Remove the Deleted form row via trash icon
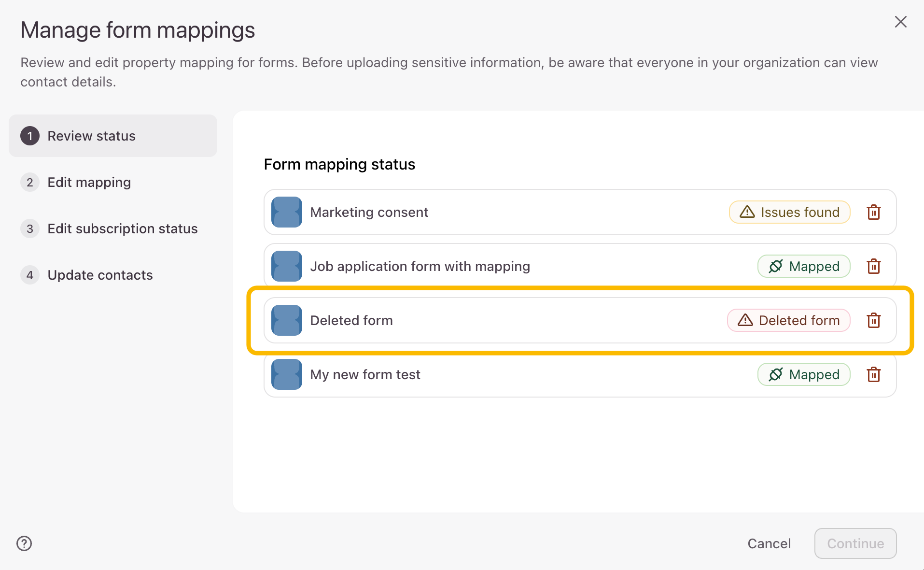This screenshot has width=924, height=570. 873,320
